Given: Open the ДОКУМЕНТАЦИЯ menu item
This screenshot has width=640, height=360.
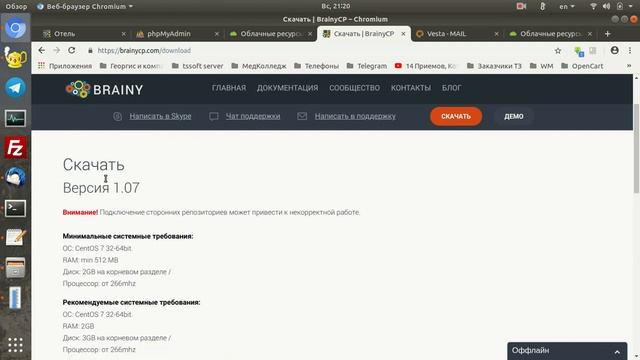Looking at the screenshot, I should pos(287,88).
